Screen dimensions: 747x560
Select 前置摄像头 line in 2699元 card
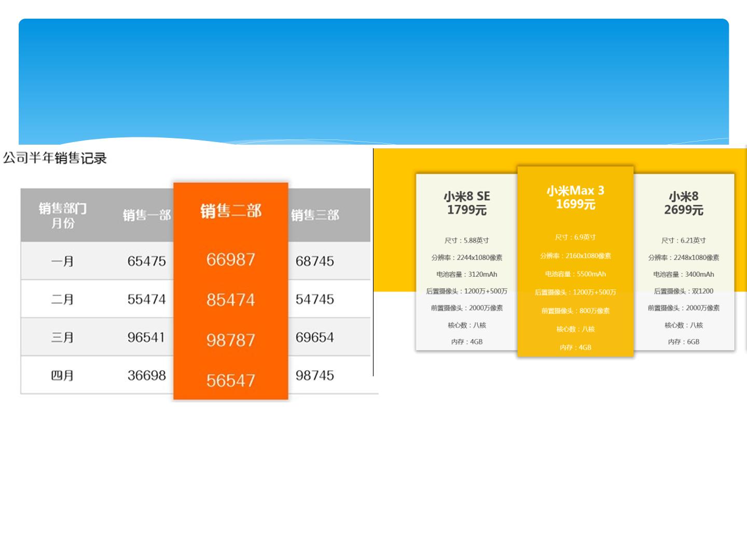684,308
